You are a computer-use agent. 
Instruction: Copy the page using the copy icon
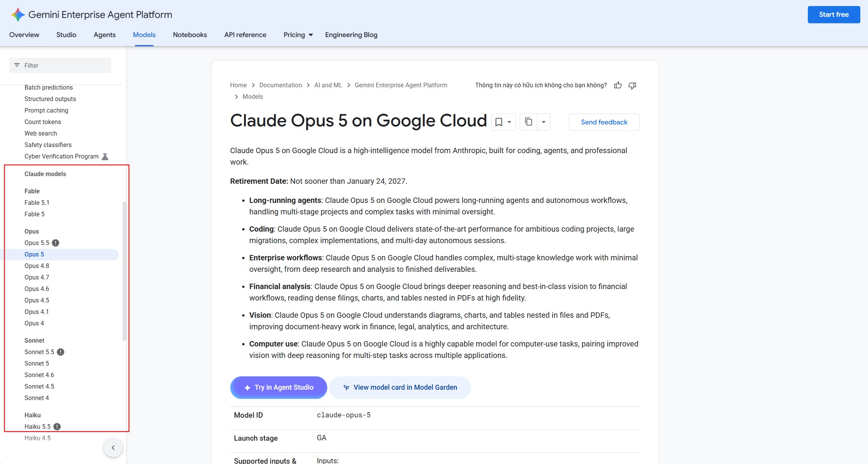pyautogui.click(x=528, y=122)
